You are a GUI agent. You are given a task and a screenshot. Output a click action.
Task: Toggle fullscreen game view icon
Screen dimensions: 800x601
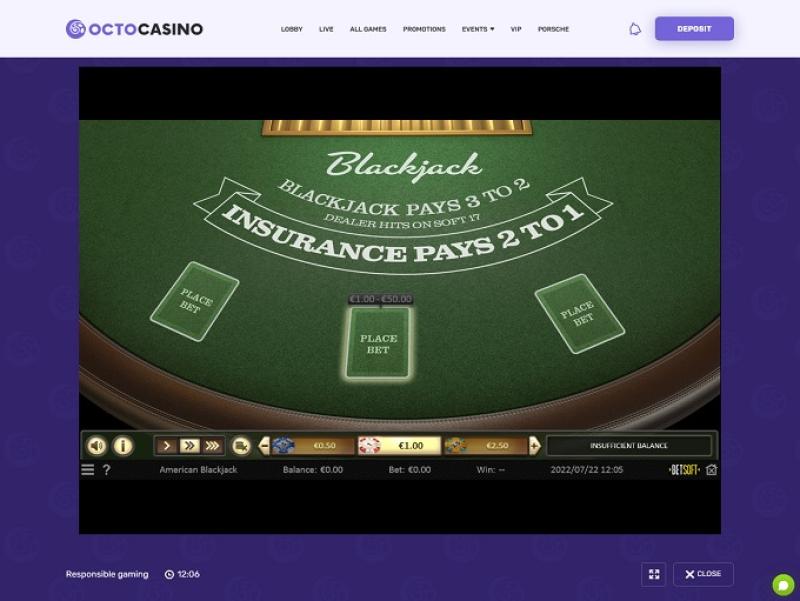(654, 574)
